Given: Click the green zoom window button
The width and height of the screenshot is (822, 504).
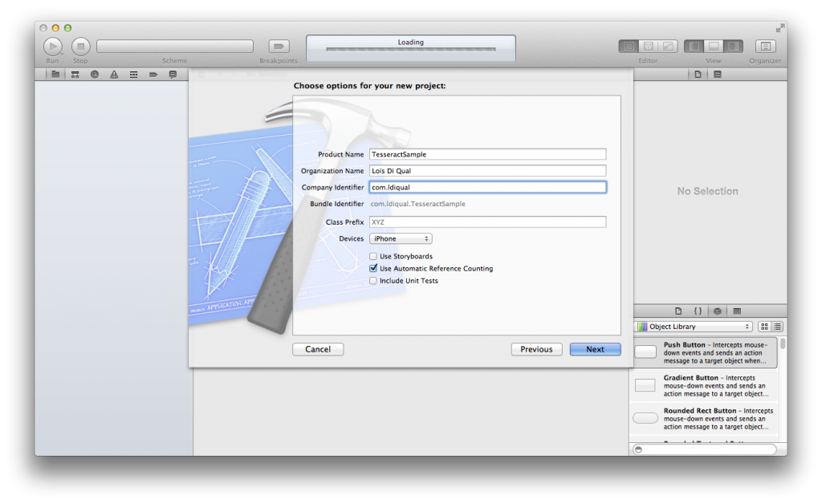Looking at the screenshot, I should [67, 28].
